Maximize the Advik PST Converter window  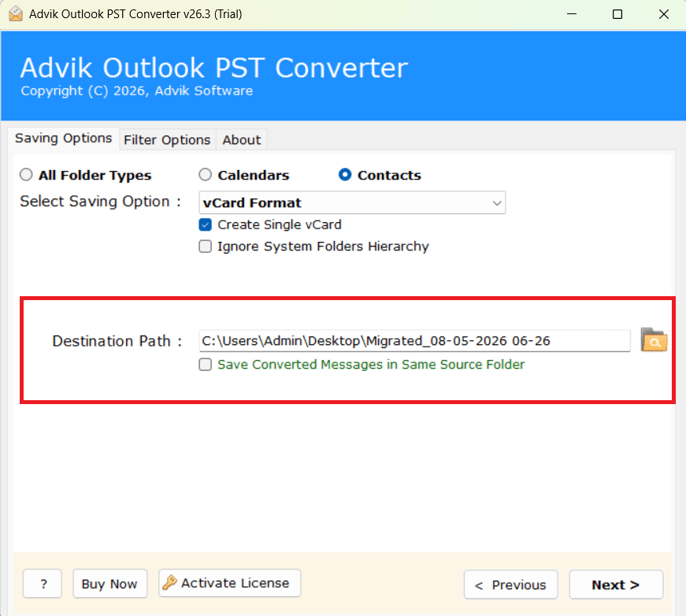(x=617, y=14)
